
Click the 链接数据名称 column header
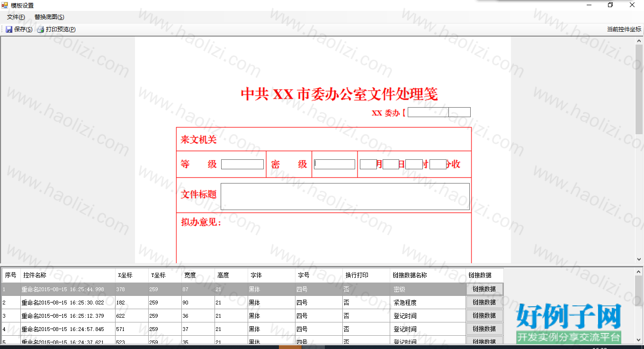428,275
